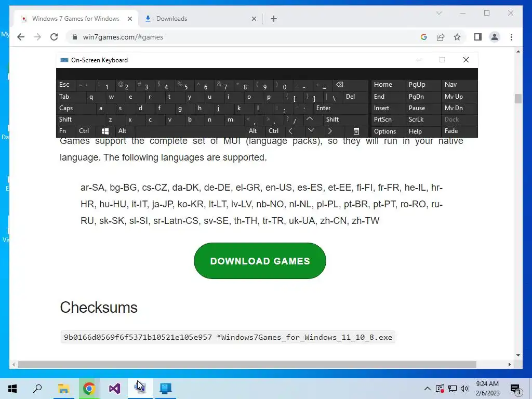Click the menu key on on-screen keyboard
Viewport: 532px width, 399px height.
pyautogui.click(x=356, y=131)
